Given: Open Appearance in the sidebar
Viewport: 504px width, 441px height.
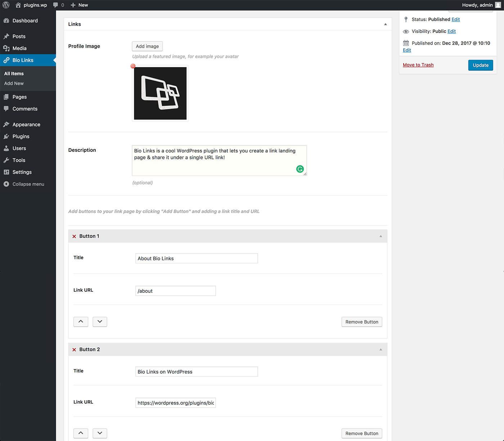Looking at the screenshot, I should (26, 124).
